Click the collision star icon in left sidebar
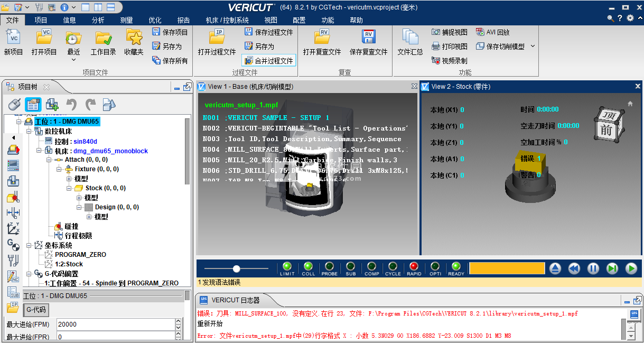The height and width of the screenshot is (343, 644). (13, 198)
